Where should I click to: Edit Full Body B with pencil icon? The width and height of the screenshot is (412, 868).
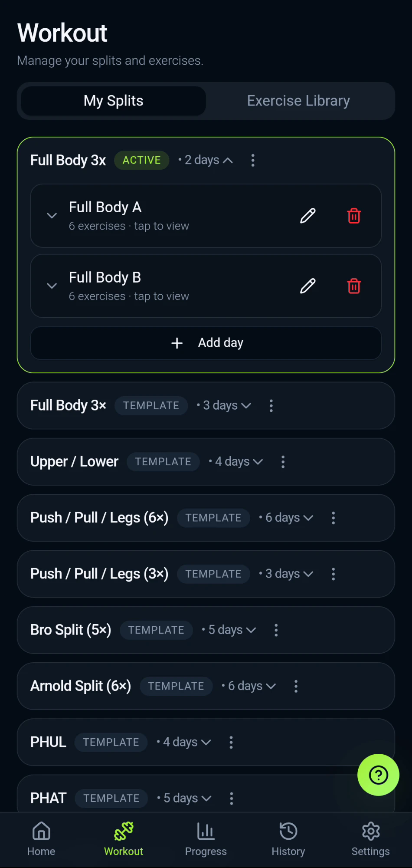pos(307,286)
